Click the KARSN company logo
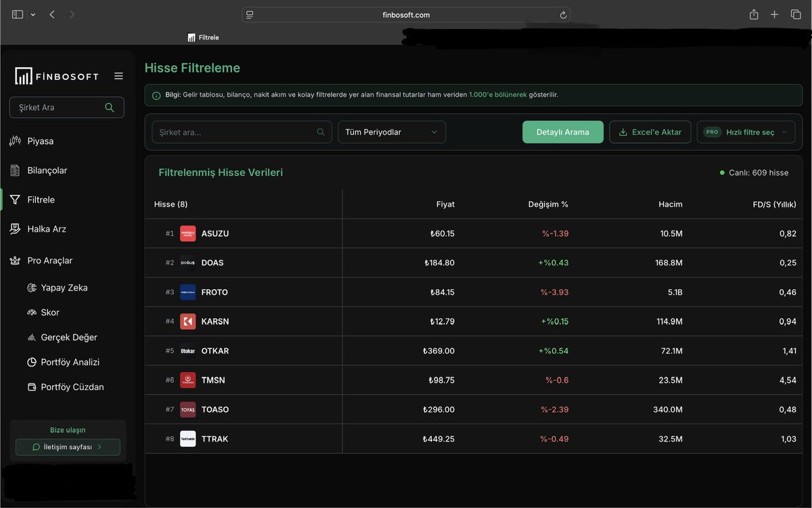This screenshot has height=508, width=812. [x=187, y=322]
